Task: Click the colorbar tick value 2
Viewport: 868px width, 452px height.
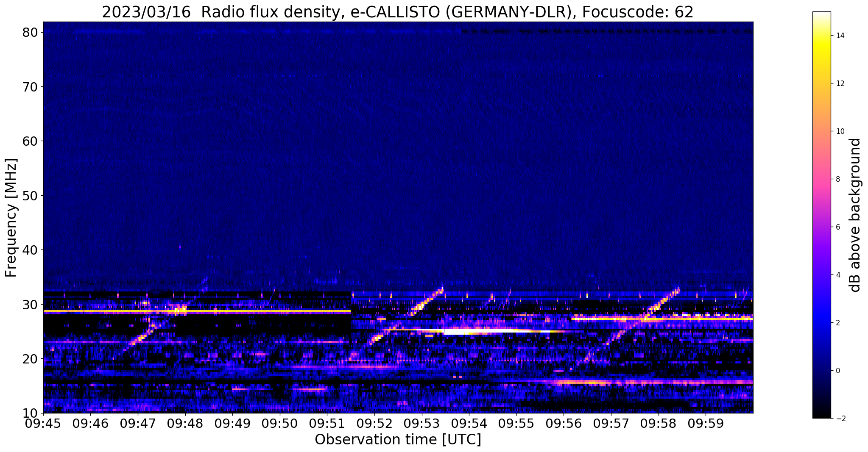Action: pyautogui.click(x=837, y=323)
